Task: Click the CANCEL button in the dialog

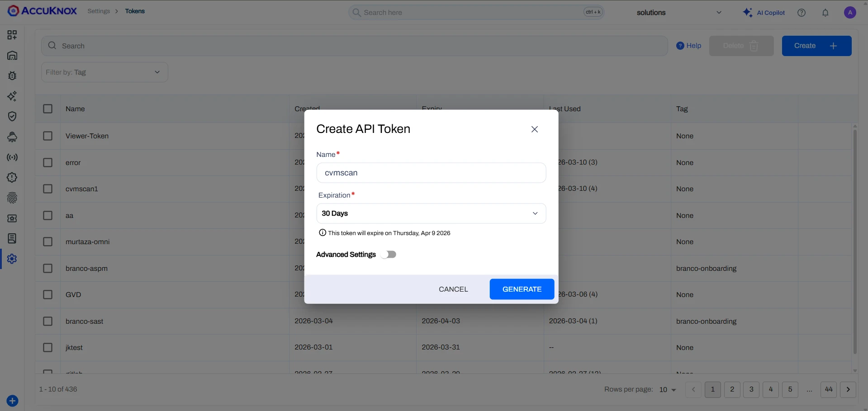Action: [453, 289]
